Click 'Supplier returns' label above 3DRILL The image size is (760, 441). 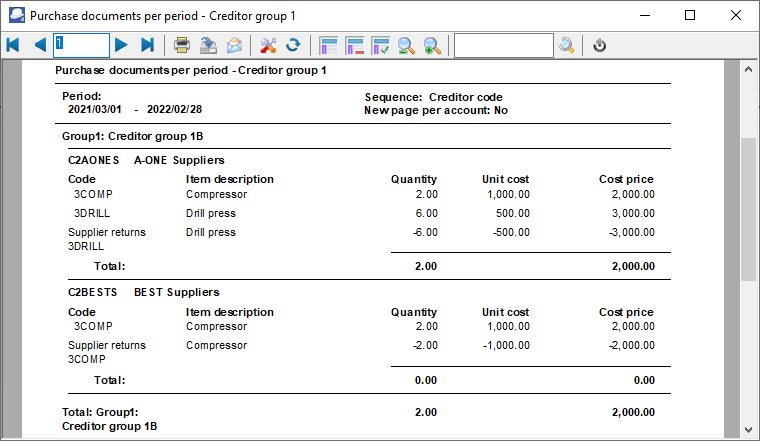(107, 232)
